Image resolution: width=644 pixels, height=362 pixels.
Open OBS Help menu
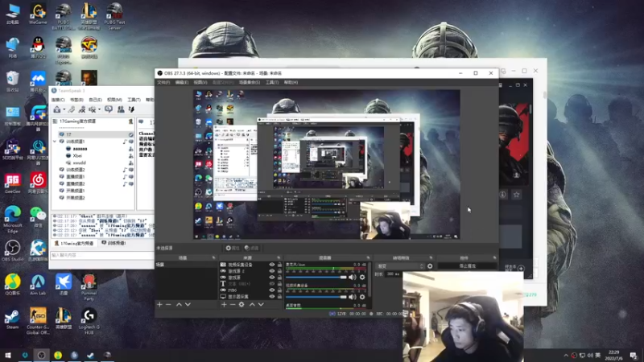click(x=291, y=83)
